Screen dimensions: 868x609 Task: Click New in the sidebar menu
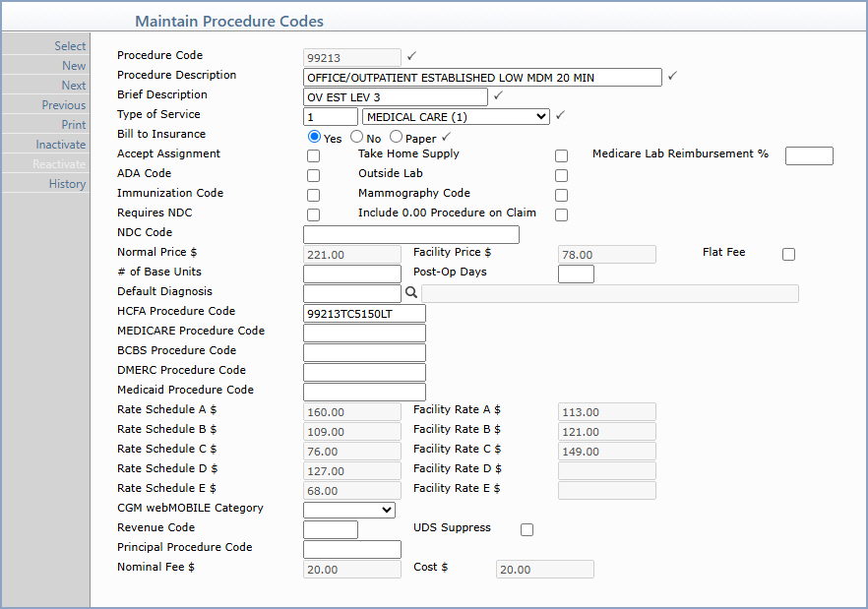(74, 66)
